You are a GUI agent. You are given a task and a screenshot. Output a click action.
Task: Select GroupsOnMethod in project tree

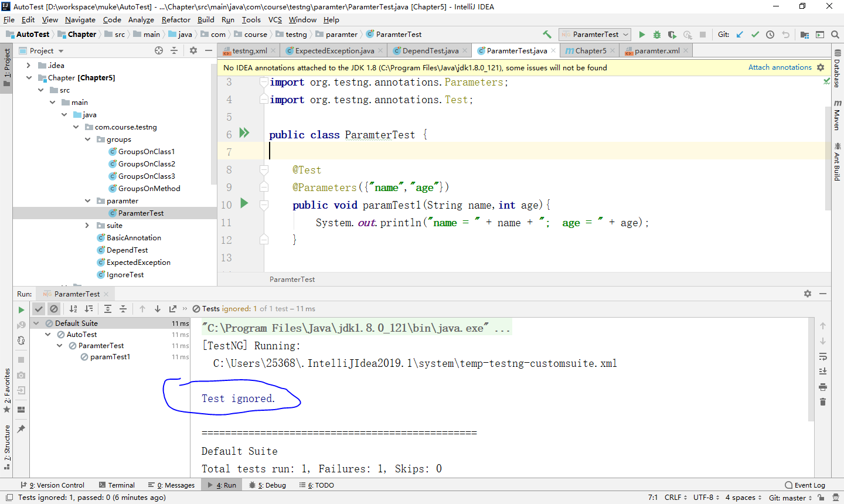(x=149, y=188)
